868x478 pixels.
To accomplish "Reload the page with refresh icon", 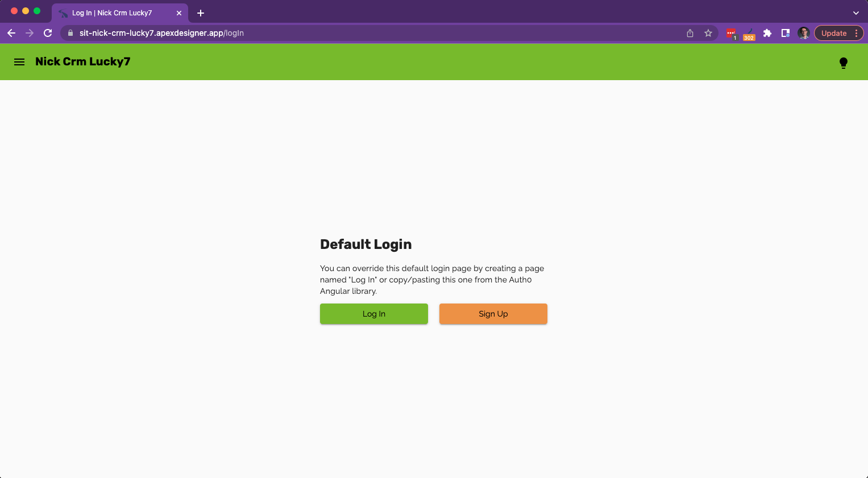I will (48, 33).
